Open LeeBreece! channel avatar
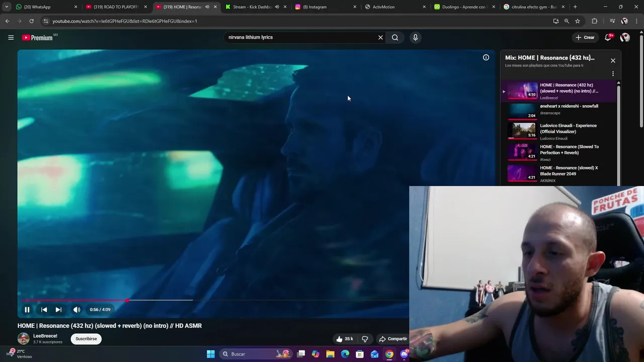This screenshot has height=362, width=644. click(24, 339)
